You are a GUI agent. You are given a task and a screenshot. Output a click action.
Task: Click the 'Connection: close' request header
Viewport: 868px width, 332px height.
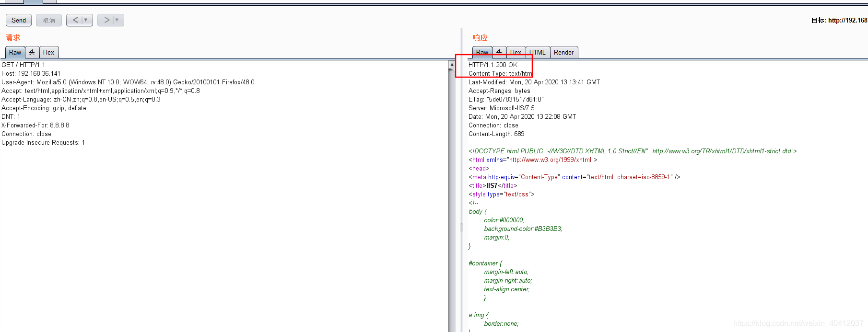click(x=26, y=134)
